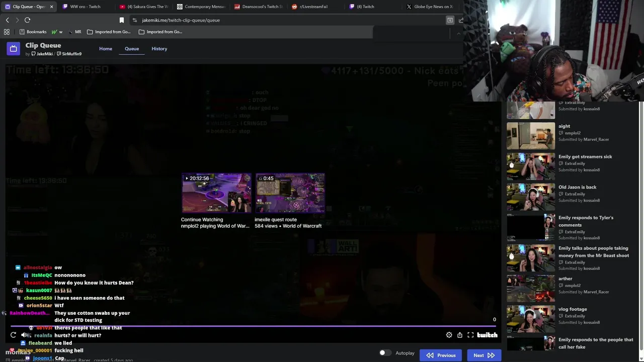The image size is (644, 362).
Task: Click the purple clip progress bar
Action: (x=253, y=326)
